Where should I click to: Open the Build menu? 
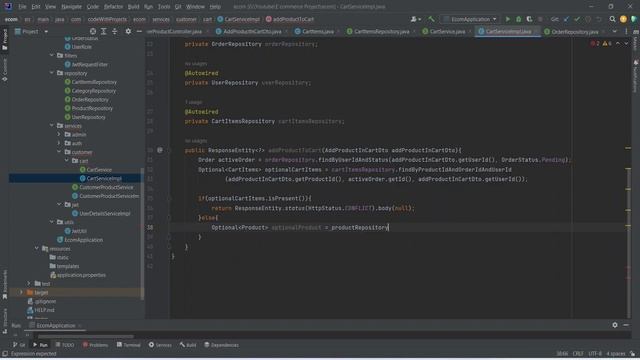pyautogui.click(x=133, y=7)
